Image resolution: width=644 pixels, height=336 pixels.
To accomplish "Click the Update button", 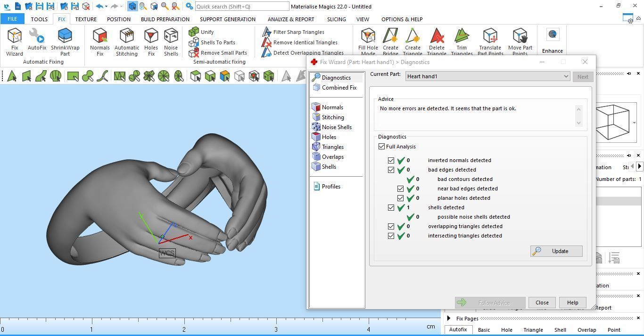I will coord(556,251).
